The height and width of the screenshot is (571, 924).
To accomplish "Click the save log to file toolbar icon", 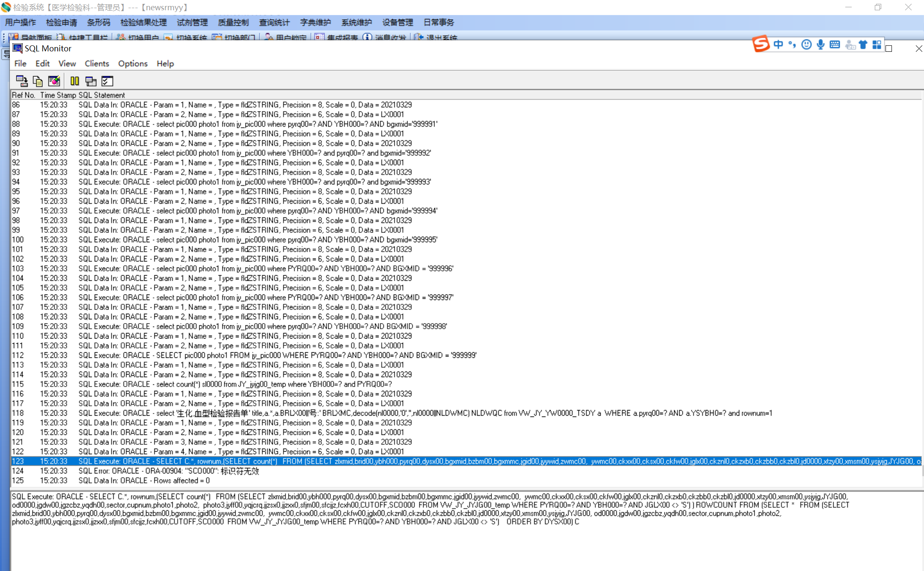I will (21, 81).
